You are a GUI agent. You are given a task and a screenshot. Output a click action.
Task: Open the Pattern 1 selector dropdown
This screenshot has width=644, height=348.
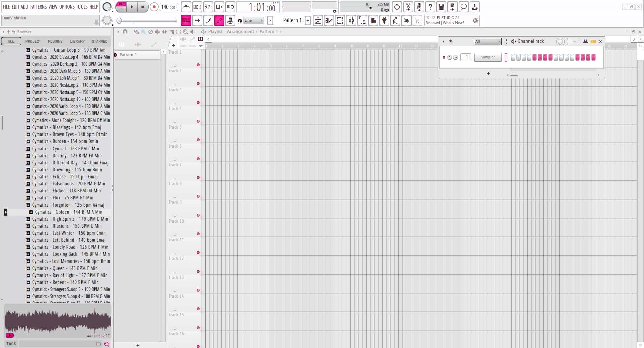(291, 20)
